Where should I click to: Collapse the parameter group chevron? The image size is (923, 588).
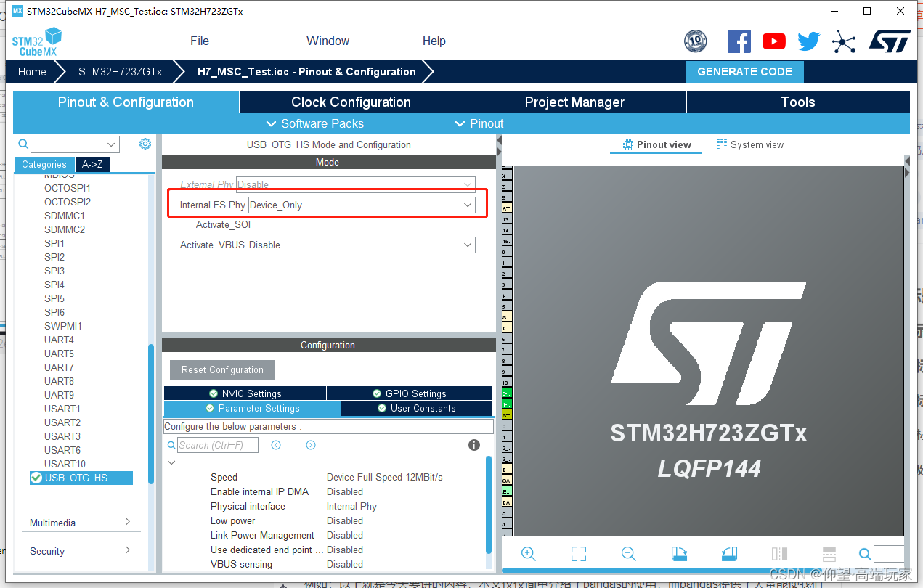point(171,462)
